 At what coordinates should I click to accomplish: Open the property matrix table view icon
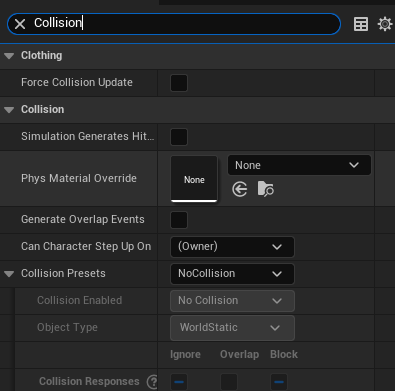click(x=361, y=24)
